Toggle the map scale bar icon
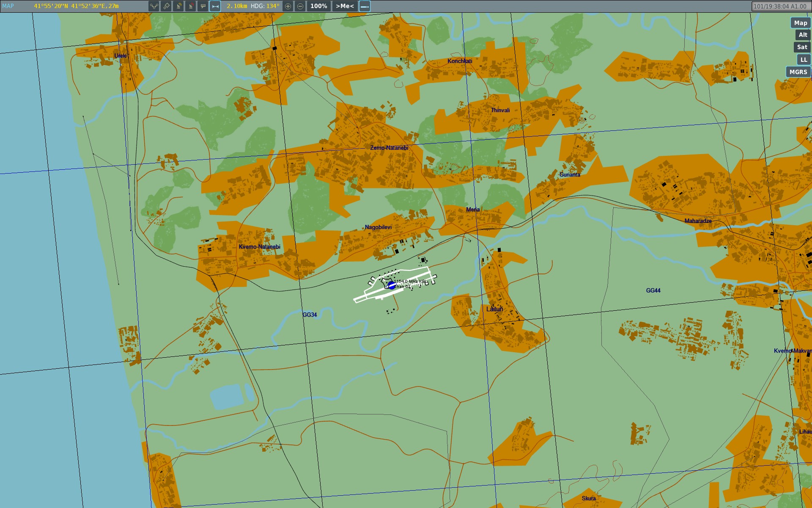The image size is (812, 508). pyautogui.click(x=365, y=6)
